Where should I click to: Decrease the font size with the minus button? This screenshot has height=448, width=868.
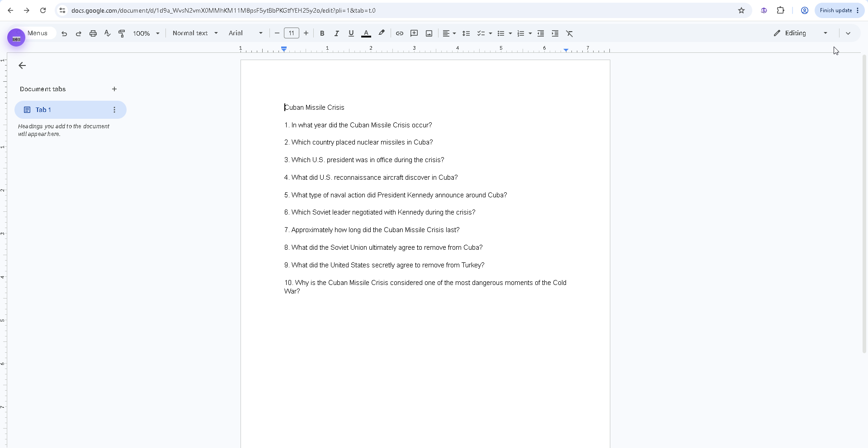[277, 33]
